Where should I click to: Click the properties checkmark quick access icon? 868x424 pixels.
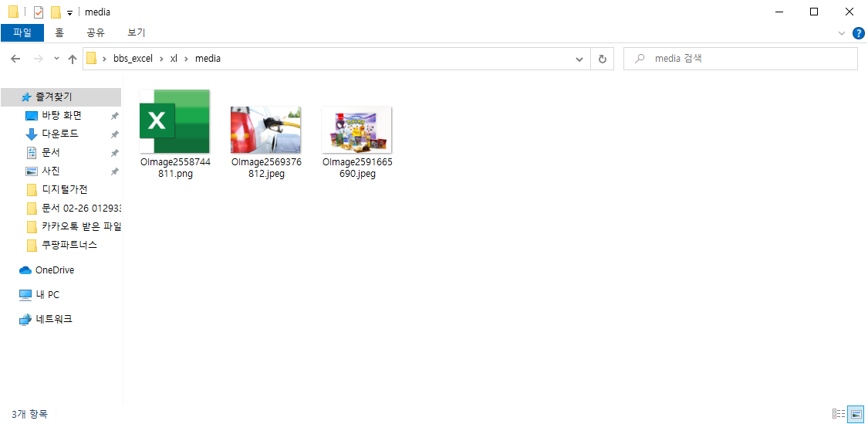tap(39, 12)
